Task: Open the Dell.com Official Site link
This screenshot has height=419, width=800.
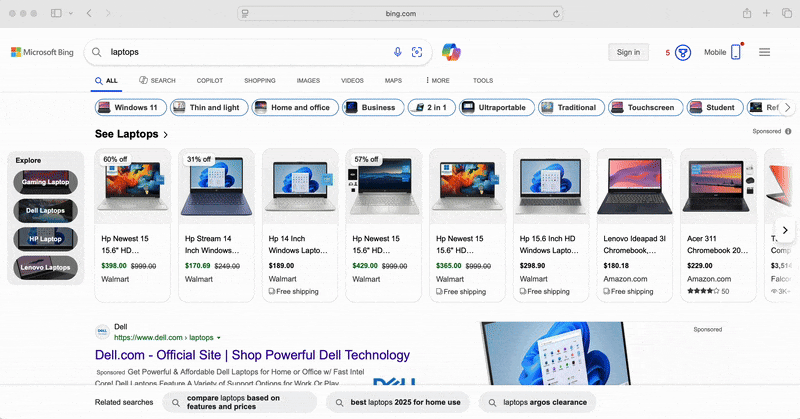Action: [x=253, y=355]
